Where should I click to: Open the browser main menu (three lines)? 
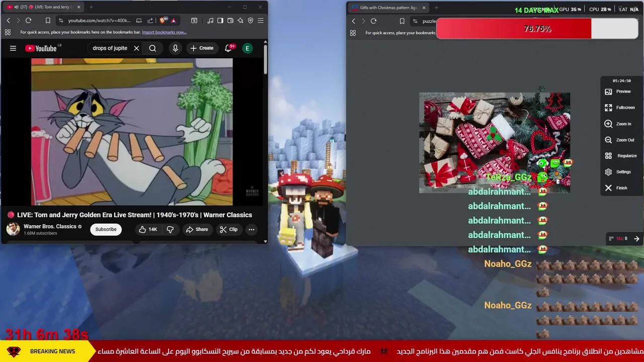pos(261,21)
